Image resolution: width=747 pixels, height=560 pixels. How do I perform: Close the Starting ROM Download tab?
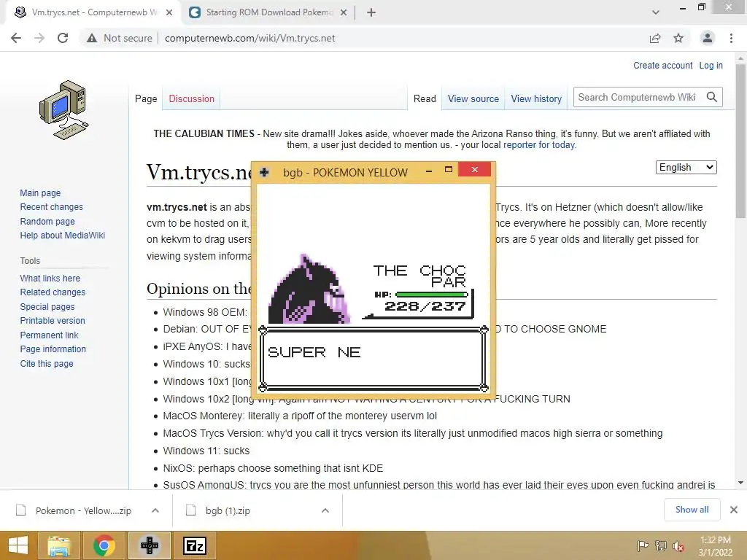(x=344, y=12)
